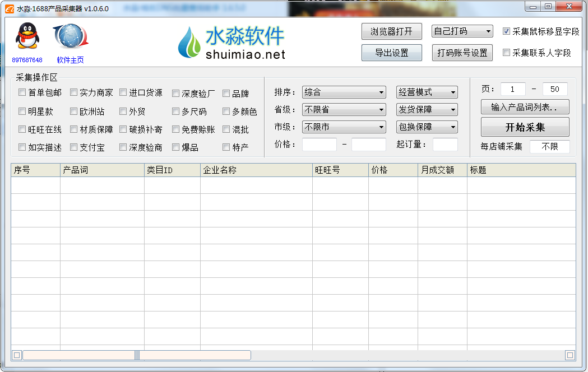Open QQ number 897687648 link
The width and height of the screenshot is (588, 372).
[27, 60]
